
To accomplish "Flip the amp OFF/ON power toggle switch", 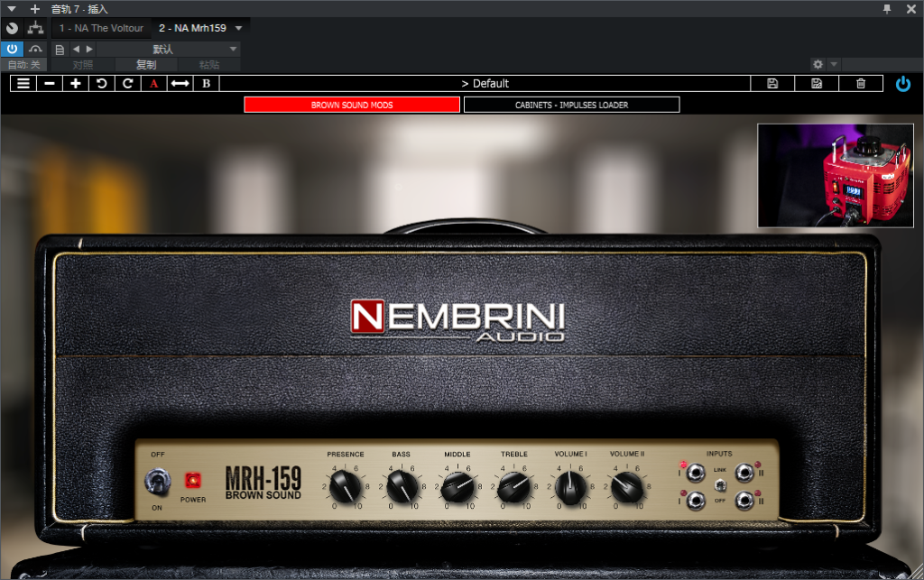I will [x=157, y=482].
